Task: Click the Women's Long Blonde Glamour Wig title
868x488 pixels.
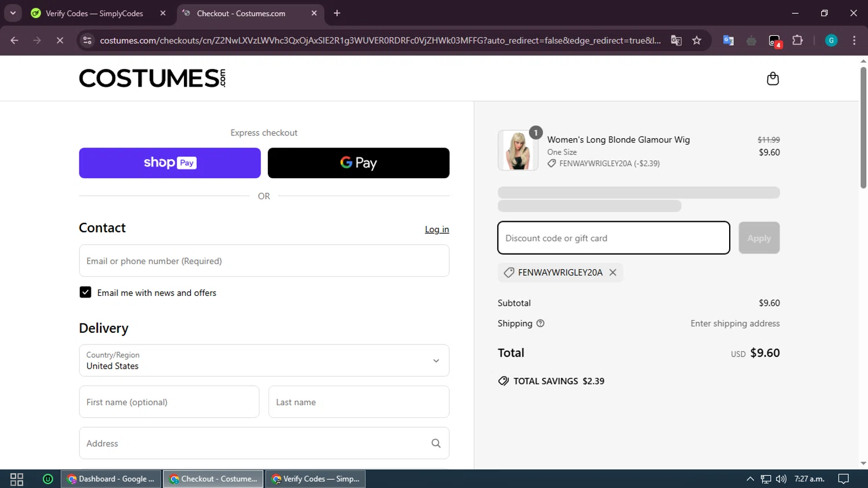Action: pyautogui.click(x=619, y=140)
